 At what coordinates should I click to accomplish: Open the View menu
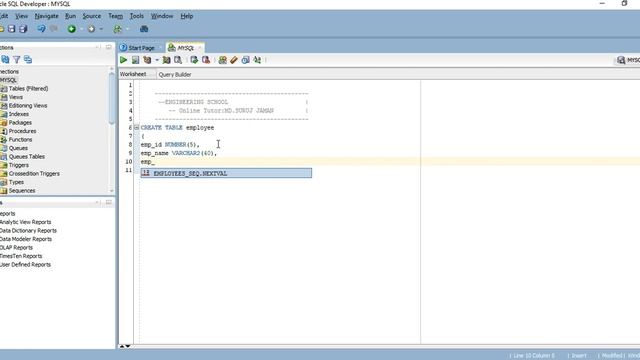21,16
